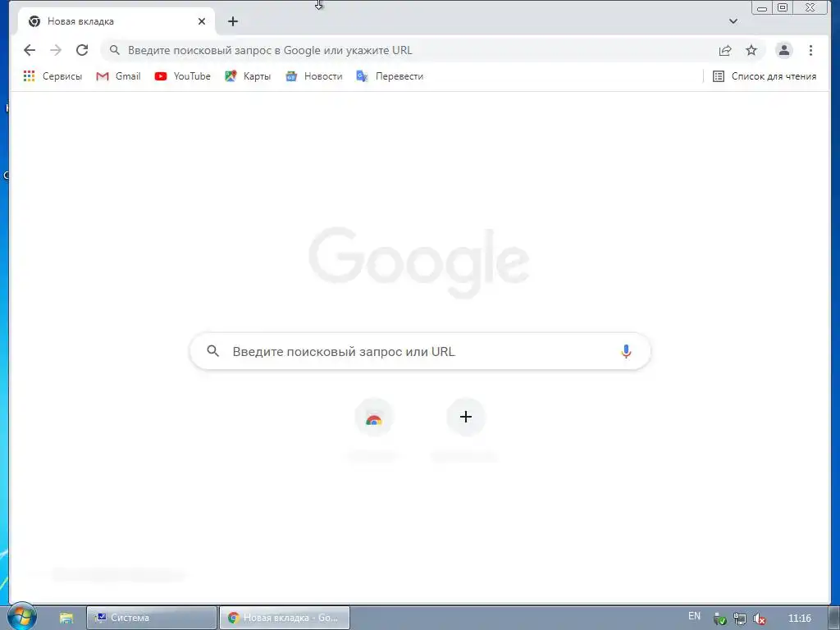Viewport: 840px width, 630px height.
Task: Open Chrome's three-dot settings menu
Action: 810,50
